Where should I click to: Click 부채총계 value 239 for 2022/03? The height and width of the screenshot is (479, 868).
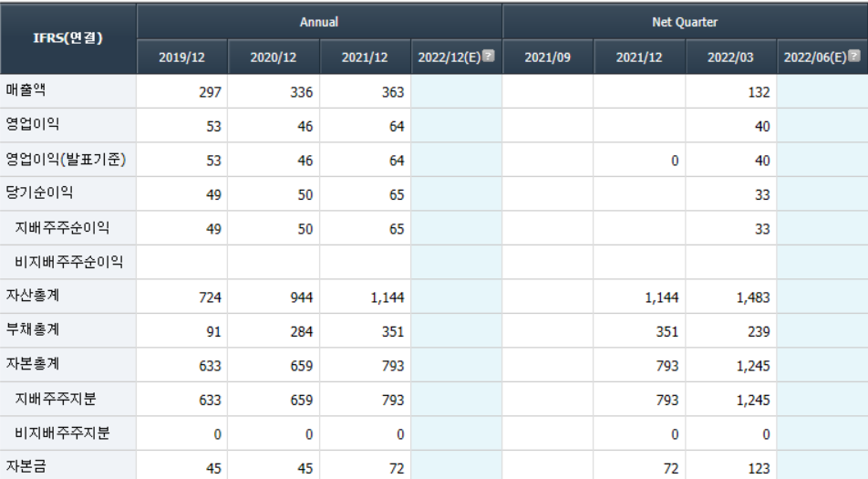759,332
